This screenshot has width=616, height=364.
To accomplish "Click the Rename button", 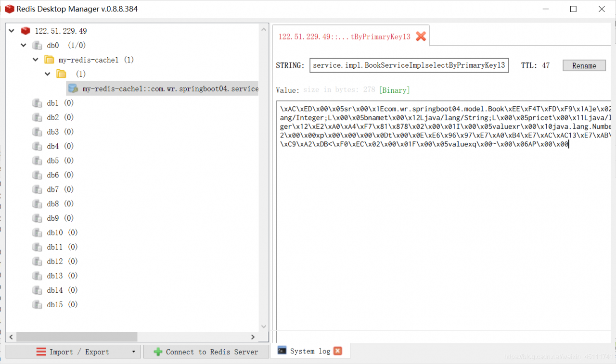I will click(x=584, y=65).
